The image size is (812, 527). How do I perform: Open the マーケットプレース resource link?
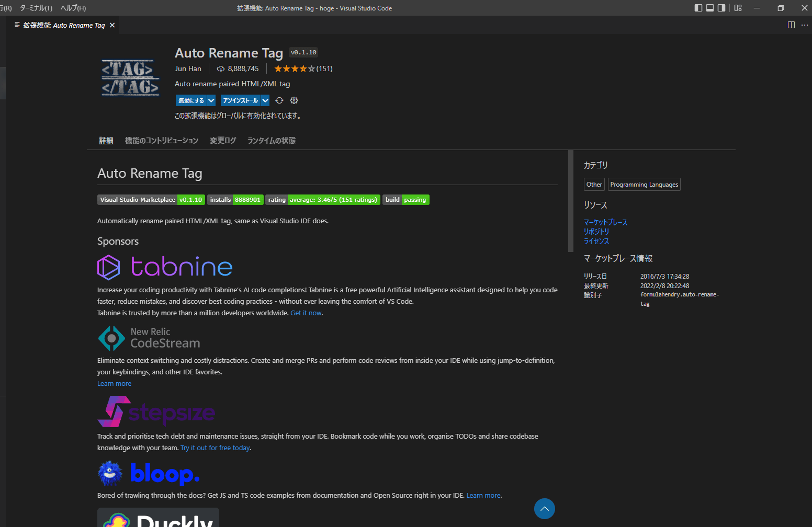[x=605, y=222]
